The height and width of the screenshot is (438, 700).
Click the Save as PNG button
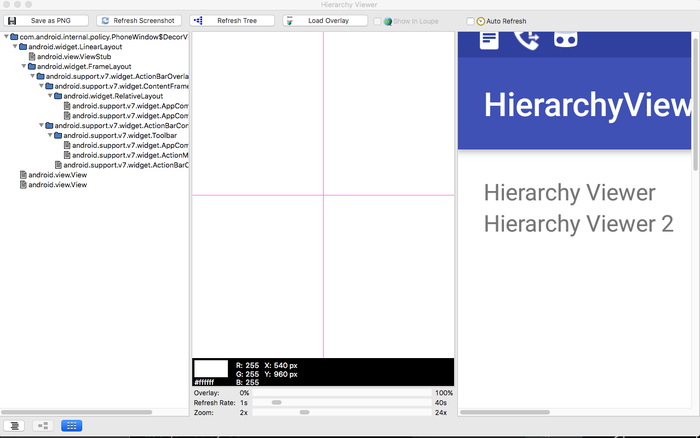[x=46, y=21]
